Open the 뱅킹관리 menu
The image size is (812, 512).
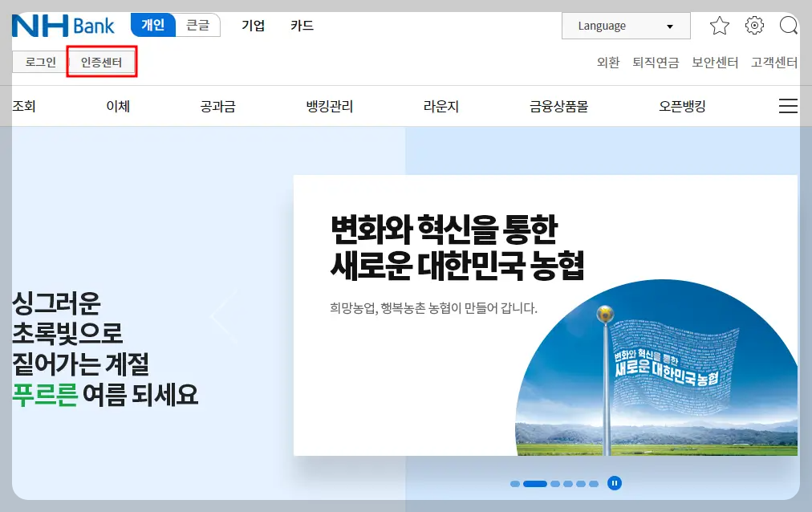pyautogui.click(x=330, y=105)
